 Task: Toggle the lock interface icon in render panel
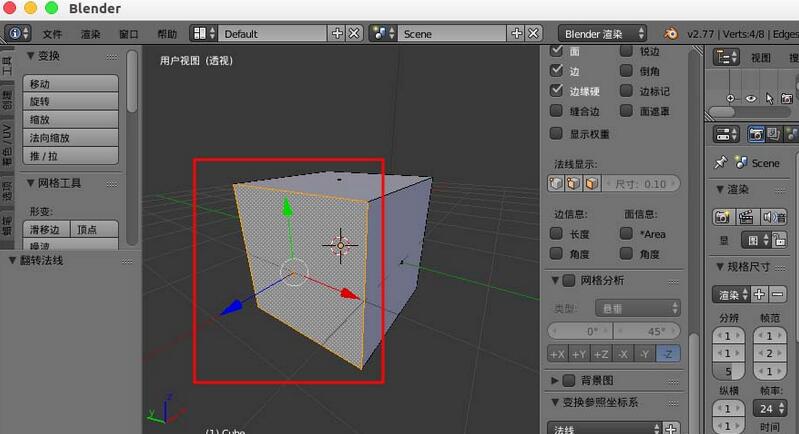pyautogui.click(x=779, y=240)
